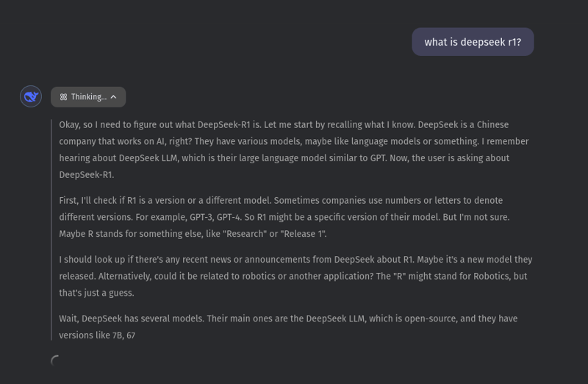Click the loading spinner below the response
588x384 pixels.
click(56, 360)
